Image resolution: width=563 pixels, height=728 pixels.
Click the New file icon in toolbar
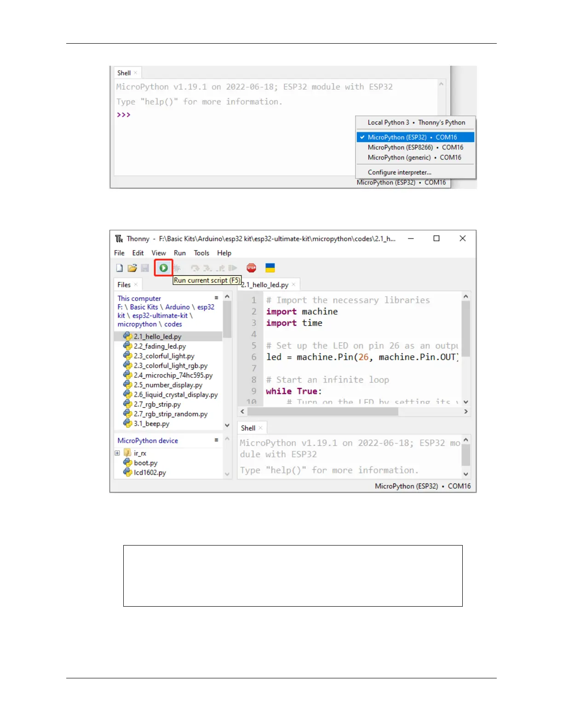pyautogui.click(x=120, y=268)
